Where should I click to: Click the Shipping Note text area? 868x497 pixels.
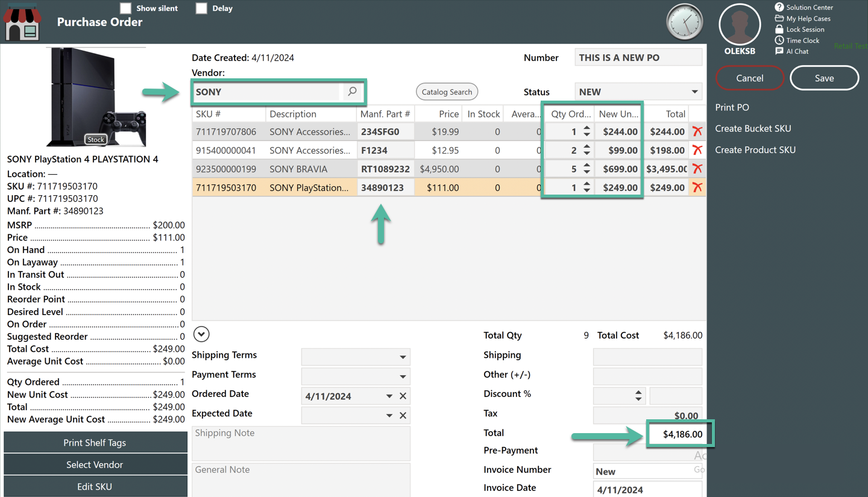click(x=301, y=443)
